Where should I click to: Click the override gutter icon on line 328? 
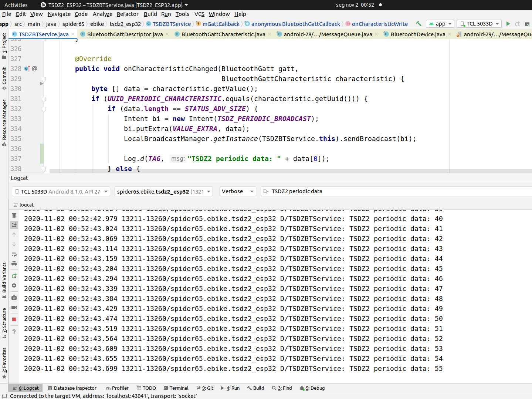point(27,68)
